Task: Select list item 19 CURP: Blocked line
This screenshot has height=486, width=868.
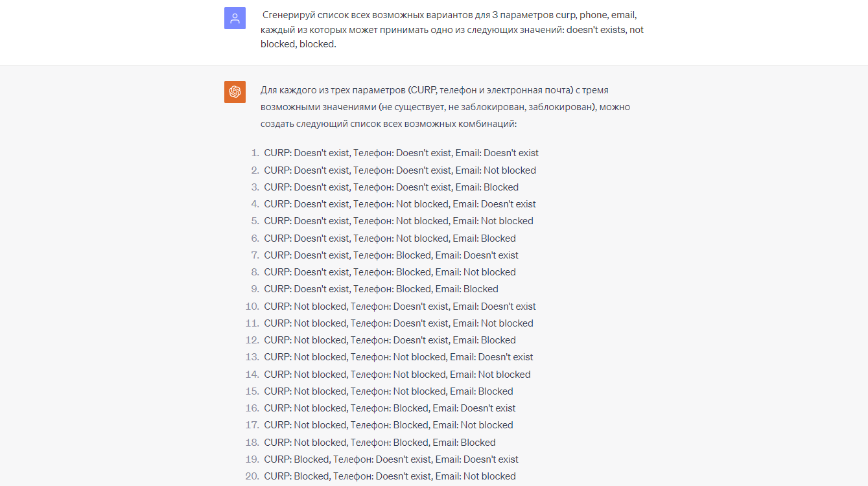Action: (392, 459)
